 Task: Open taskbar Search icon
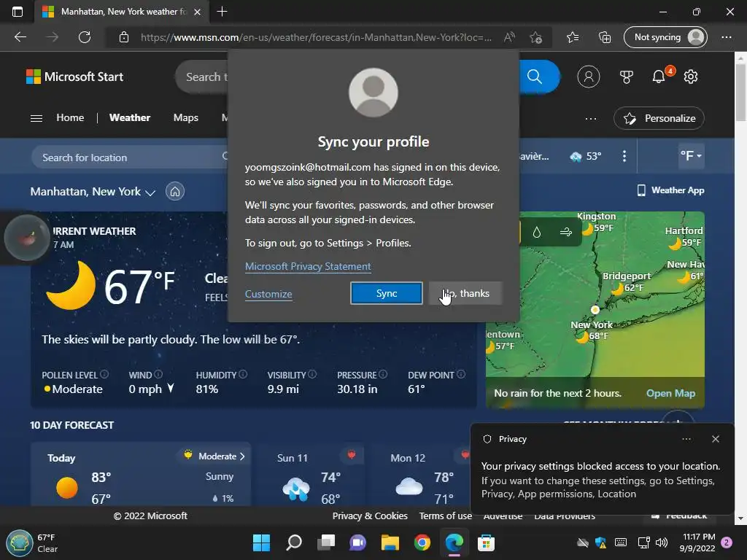[293, 542]
